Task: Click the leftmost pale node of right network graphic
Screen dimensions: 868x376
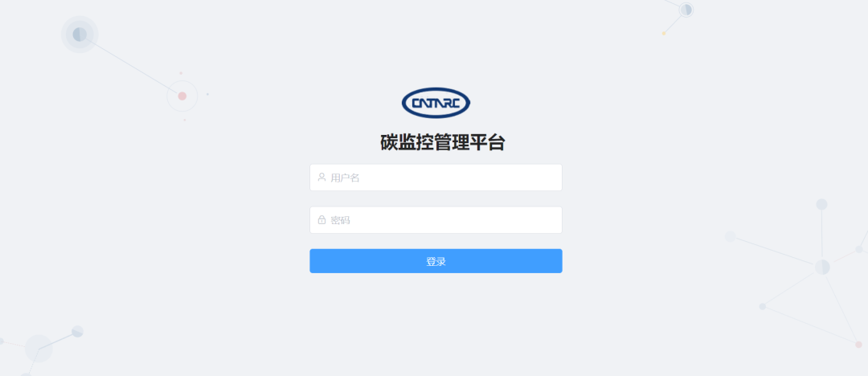Action: click(x=730, y=236)
